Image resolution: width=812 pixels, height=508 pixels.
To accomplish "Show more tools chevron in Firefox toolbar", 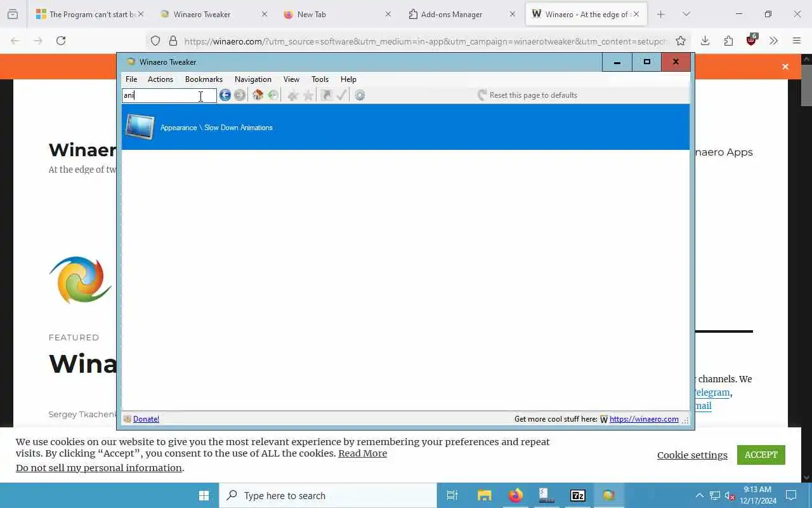I will (773, 41).
